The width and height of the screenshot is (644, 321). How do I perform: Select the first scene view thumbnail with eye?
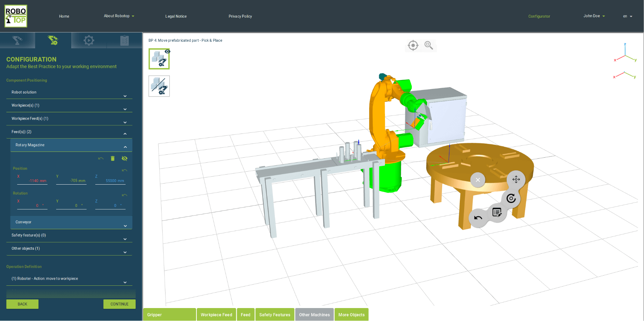tap(159, 59)
